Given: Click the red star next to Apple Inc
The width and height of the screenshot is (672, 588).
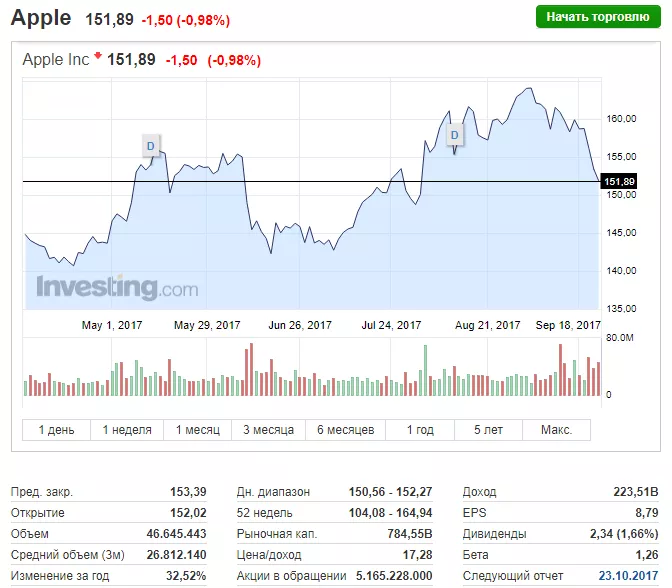Looking at the screenshot, I should point(98,57).
